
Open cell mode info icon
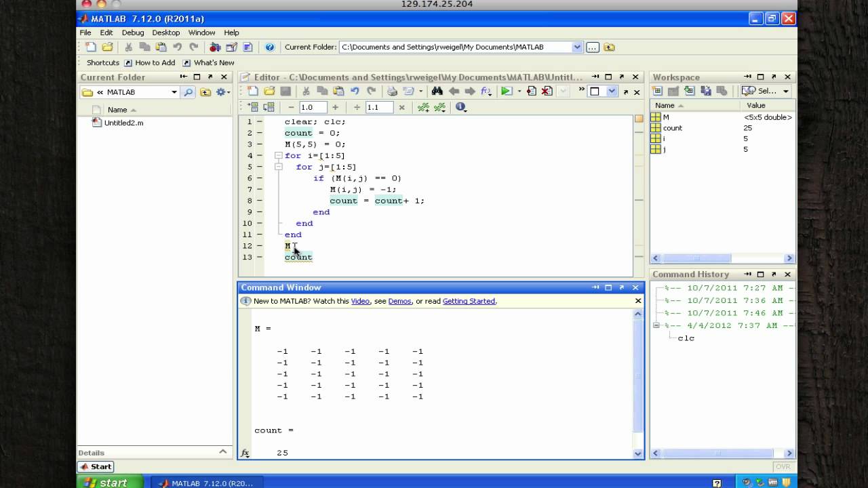(x=461, y=107)
